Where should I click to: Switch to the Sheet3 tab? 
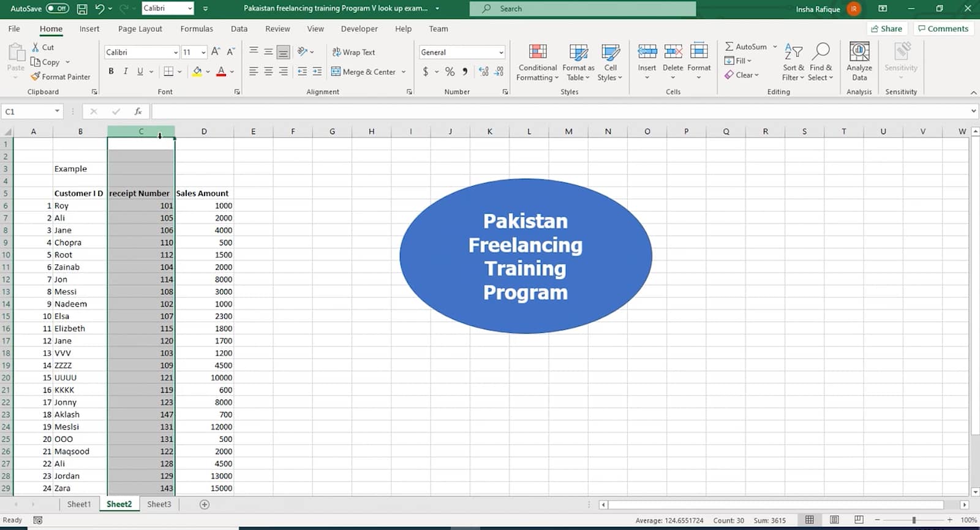pos(159,504)
